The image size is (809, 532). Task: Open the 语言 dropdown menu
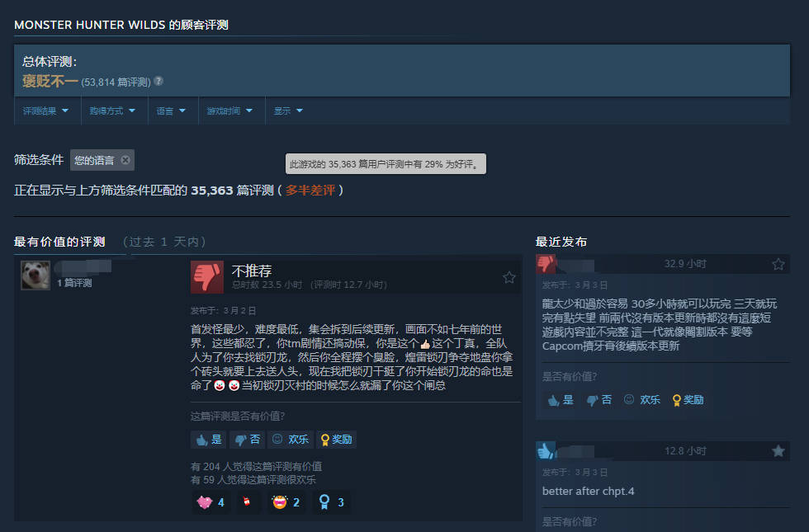(171, 111)
